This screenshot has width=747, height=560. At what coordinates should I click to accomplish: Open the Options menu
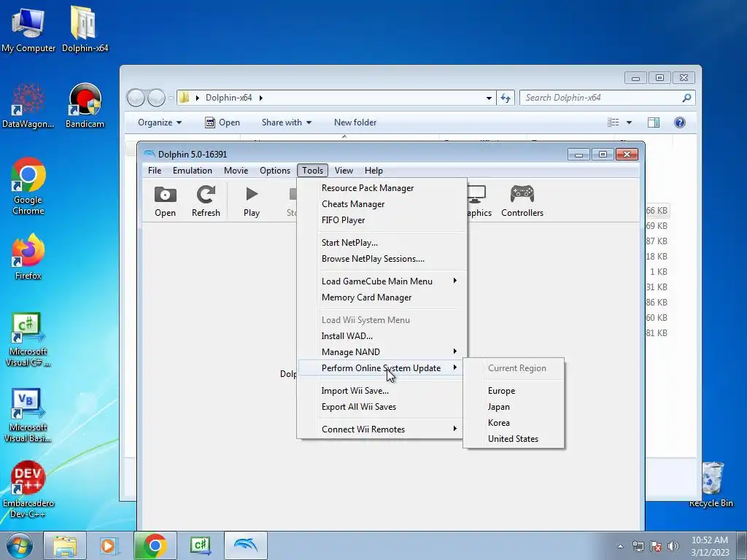click(x=275, y=171)
